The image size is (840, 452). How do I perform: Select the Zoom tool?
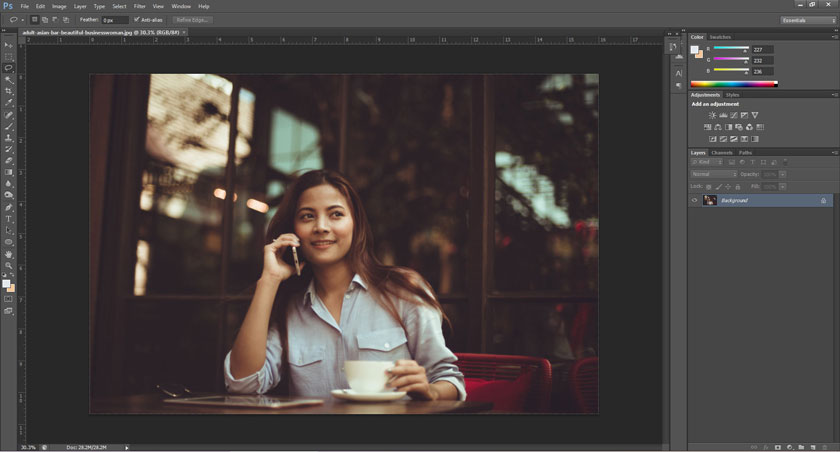[x=9, y=266]
